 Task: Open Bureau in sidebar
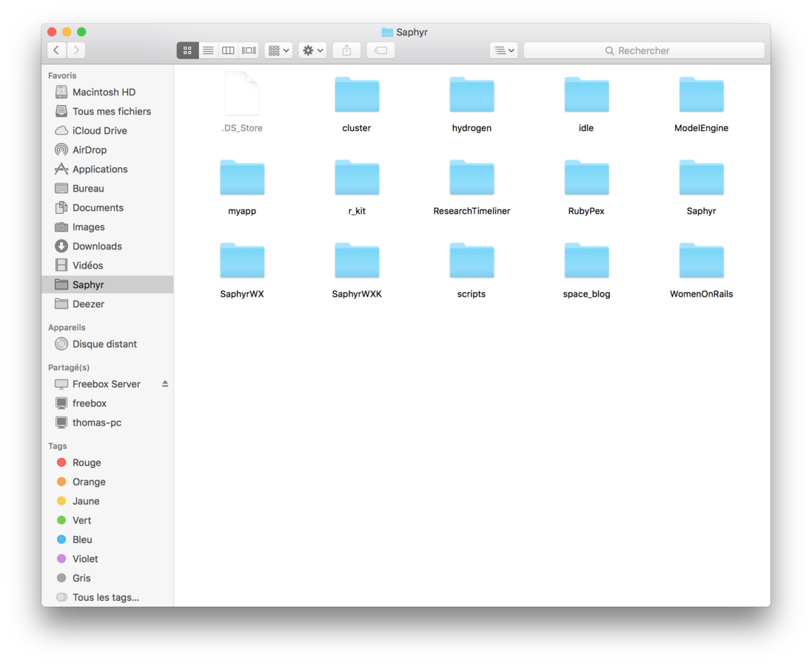coord(108,189)
